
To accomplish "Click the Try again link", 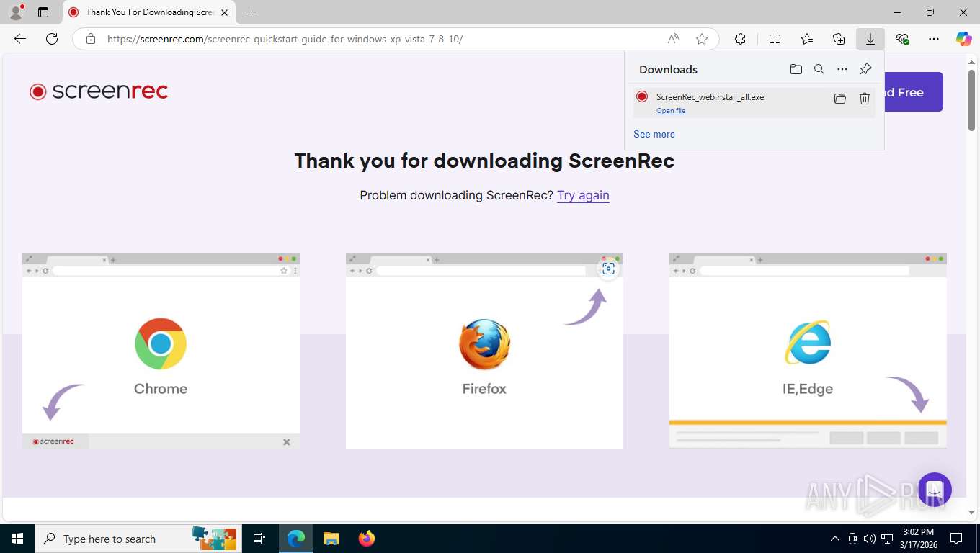I will click(583, 195).
